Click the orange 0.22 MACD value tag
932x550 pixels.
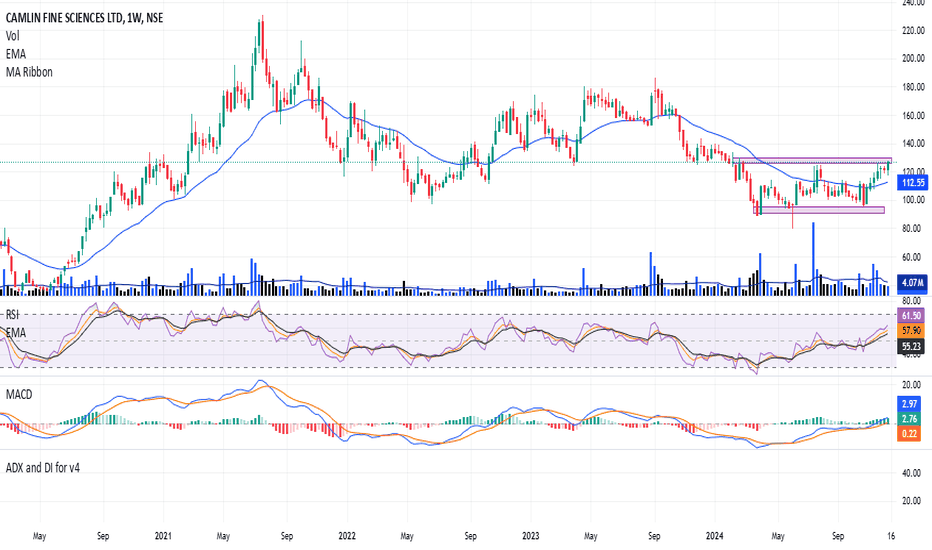coord(909,433)
